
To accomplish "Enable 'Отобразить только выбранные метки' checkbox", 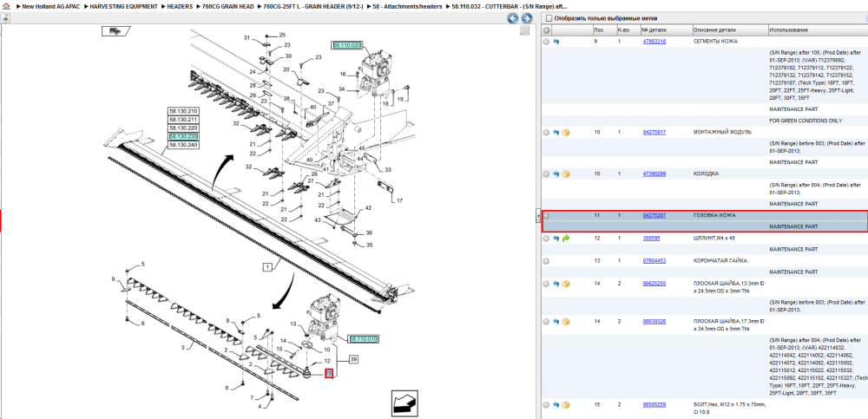I will (549, 18).
